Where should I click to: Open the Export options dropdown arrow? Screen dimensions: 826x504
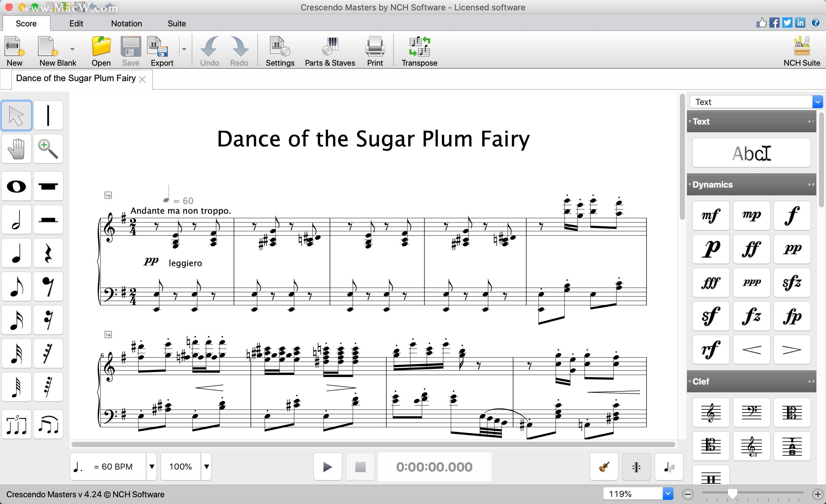(184, 49)
